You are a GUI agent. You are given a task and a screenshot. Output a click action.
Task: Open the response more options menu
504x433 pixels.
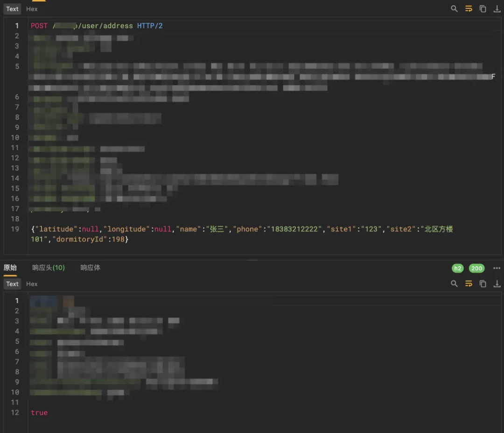point(497,268)
